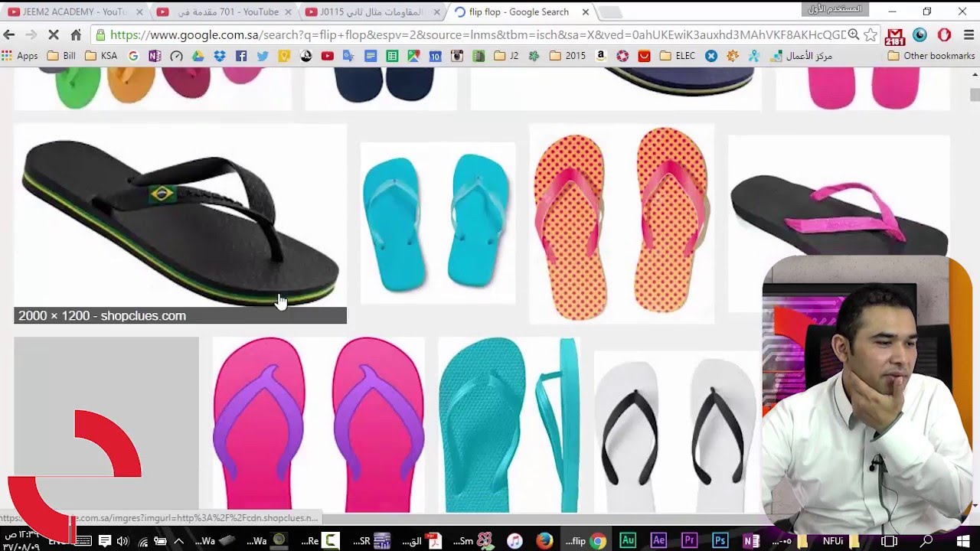The width and height of the screenshot is (980, 551).
Task: Open the J2 bookmarks folder
Action: click(x=506, y=56)
